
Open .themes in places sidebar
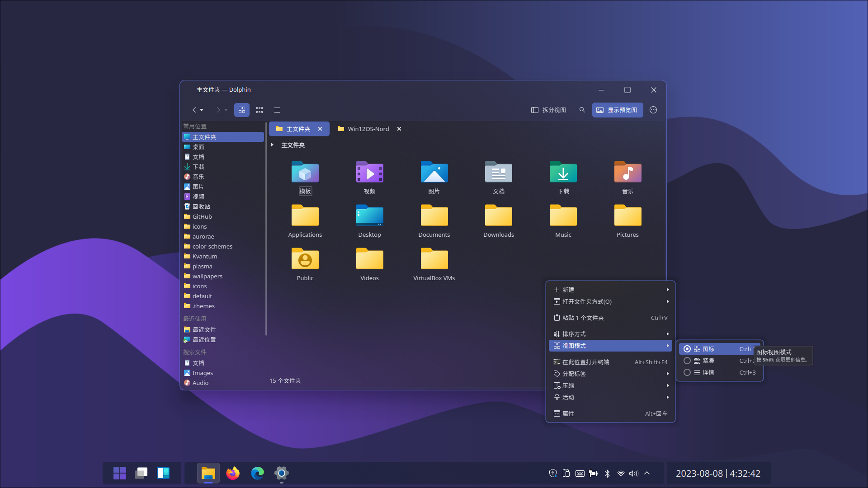222,306
